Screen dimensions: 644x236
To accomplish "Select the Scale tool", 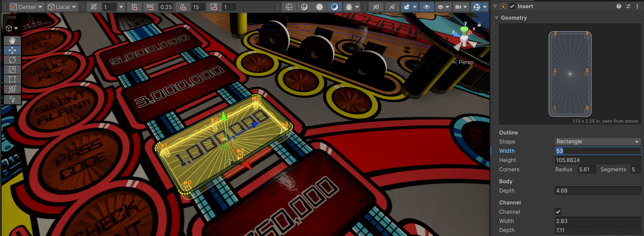I will pyautogui.click(x=12, y=70).
